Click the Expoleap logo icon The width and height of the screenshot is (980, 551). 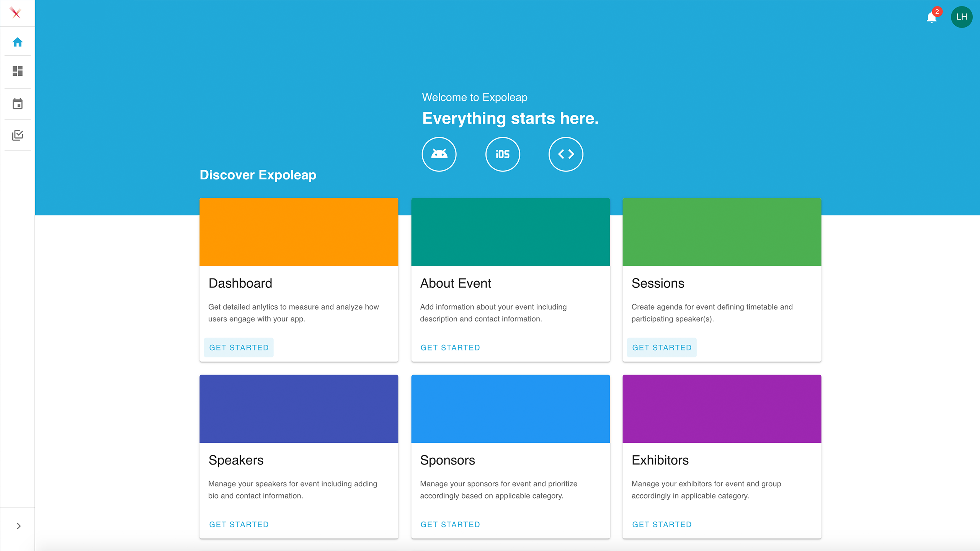point(16,13)
